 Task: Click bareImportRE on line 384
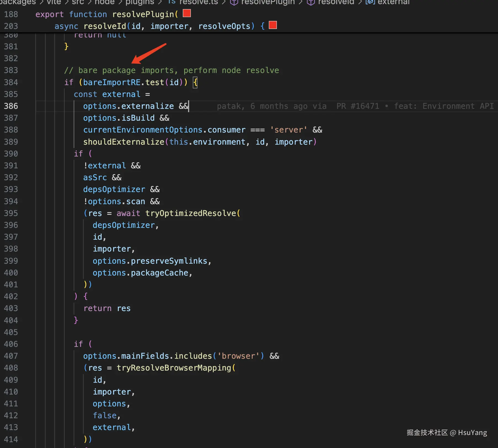point(112,82)
